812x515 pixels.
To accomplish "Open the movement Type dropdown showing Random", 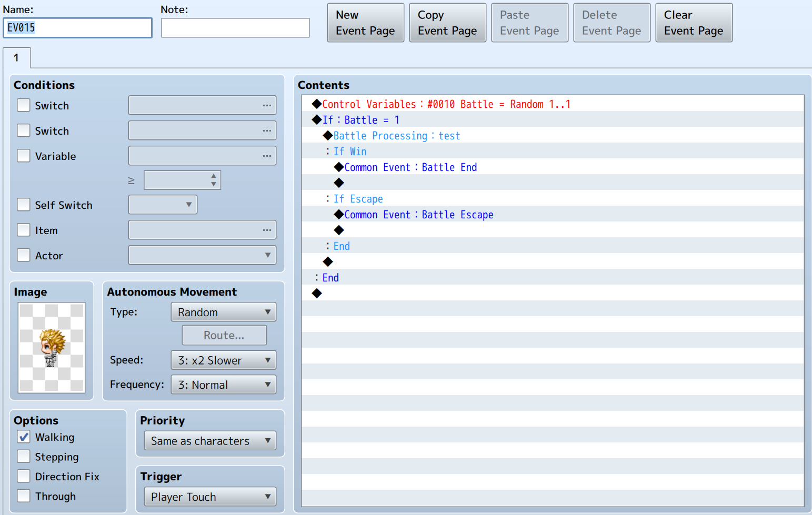I will 224,312.
